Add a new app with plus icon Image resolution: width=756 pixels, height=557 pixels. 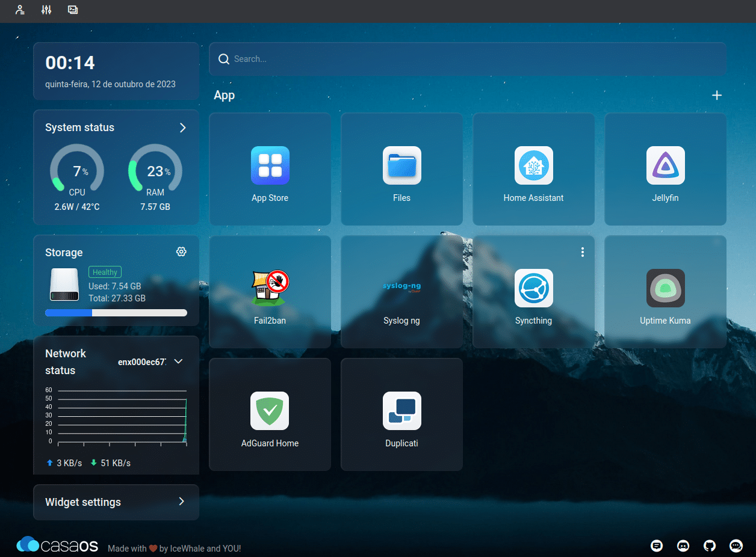(x=717, y=96)
